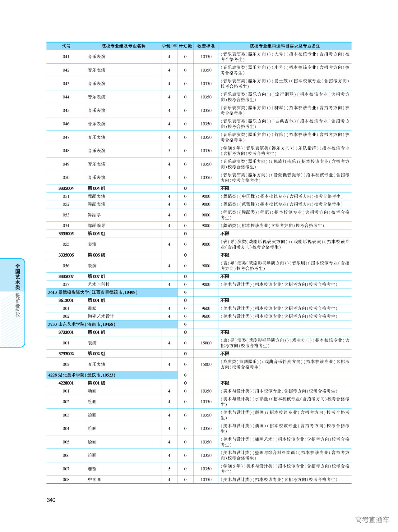The image size is (398, 532).
Task: Select group code 3335004
Action: coord(66,188)
